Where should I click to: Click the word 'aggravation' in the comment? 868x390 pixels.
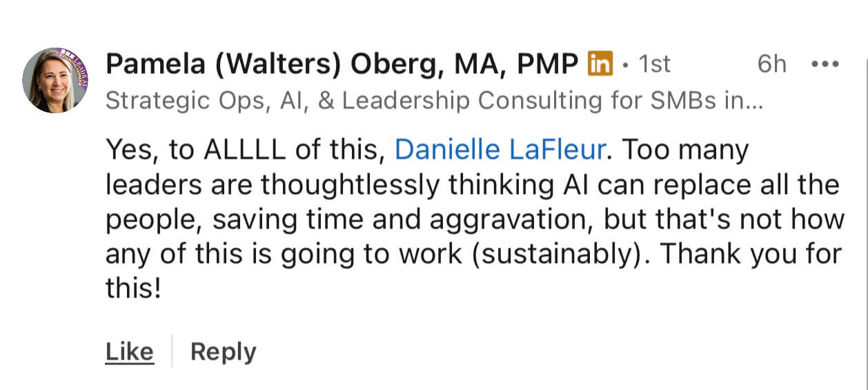(524, 220)
